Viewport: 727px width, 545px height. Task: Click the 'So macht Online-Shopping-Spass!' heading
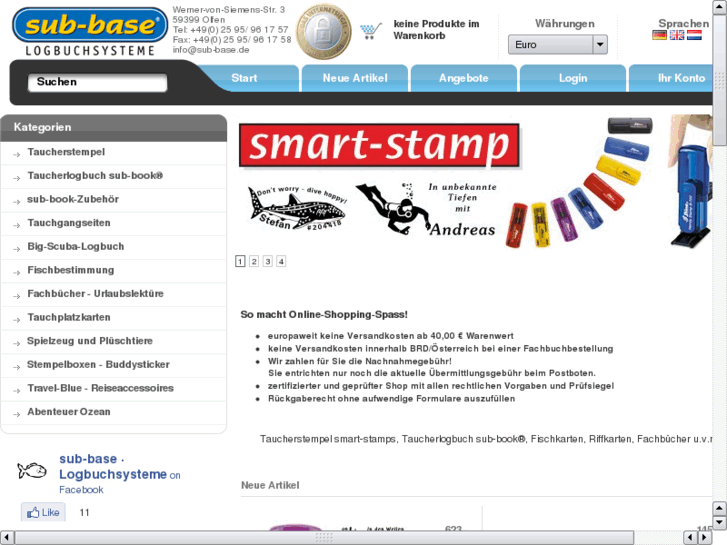click(x=324, y=314)
